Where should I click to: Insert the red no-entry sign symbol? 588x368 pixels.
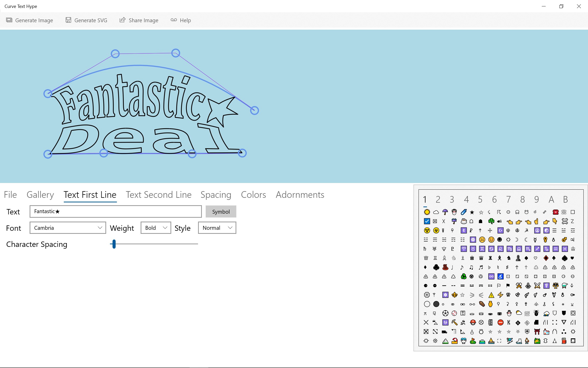(500, 323)
